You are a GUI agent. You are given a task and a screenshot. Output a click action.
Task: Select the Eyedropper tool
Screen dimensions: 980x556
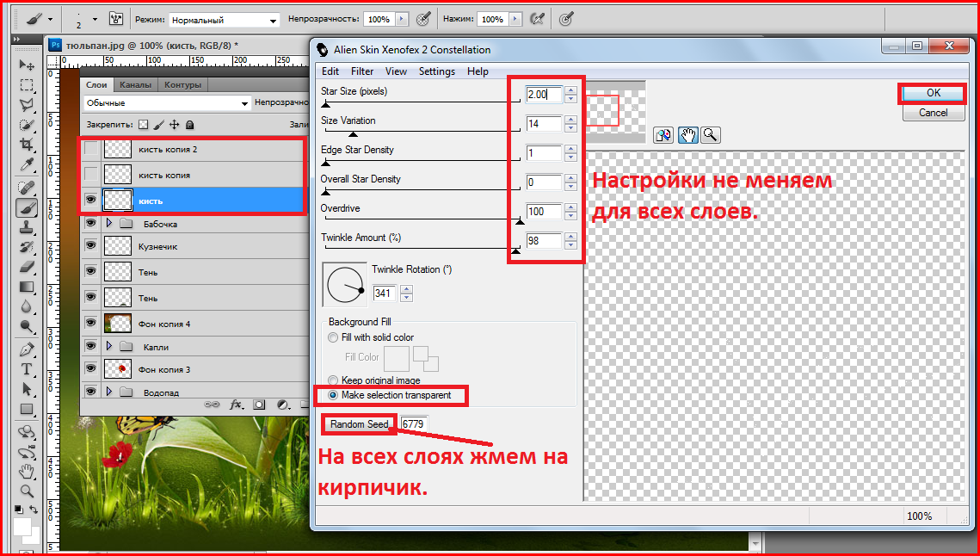click(x=27, y=165)
